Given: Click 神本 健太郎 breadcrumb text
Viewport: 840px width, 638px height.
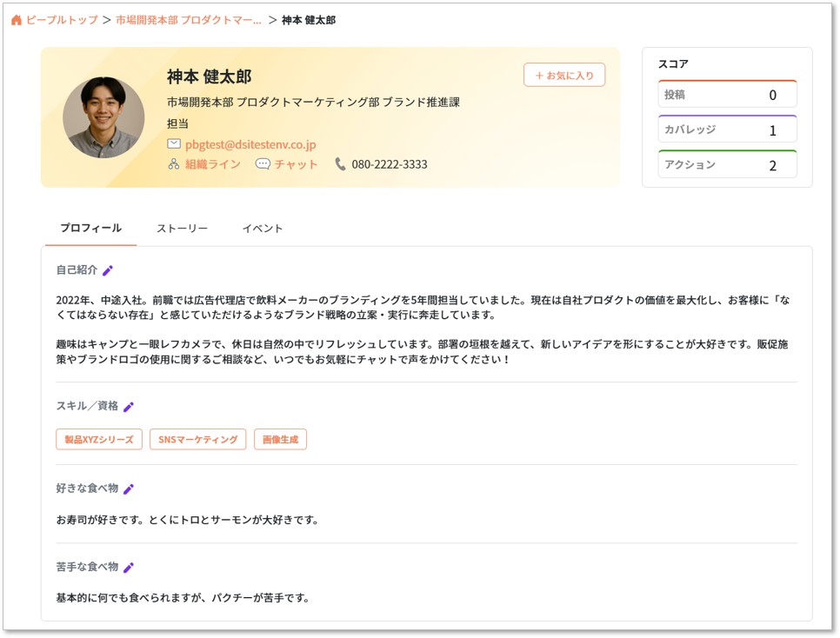Looking at the screenshot, I should [309, 20].
